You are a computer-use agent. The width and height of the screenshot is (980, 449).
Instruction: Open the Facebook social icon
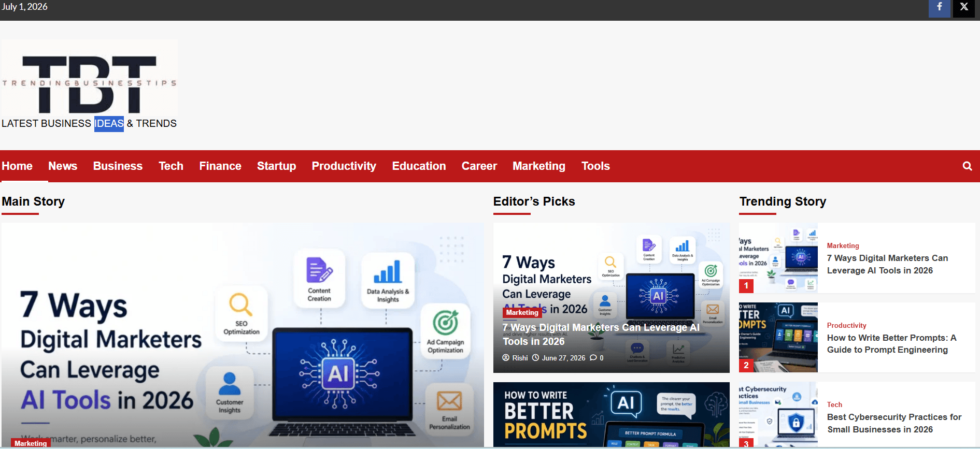tap(939, 8)
